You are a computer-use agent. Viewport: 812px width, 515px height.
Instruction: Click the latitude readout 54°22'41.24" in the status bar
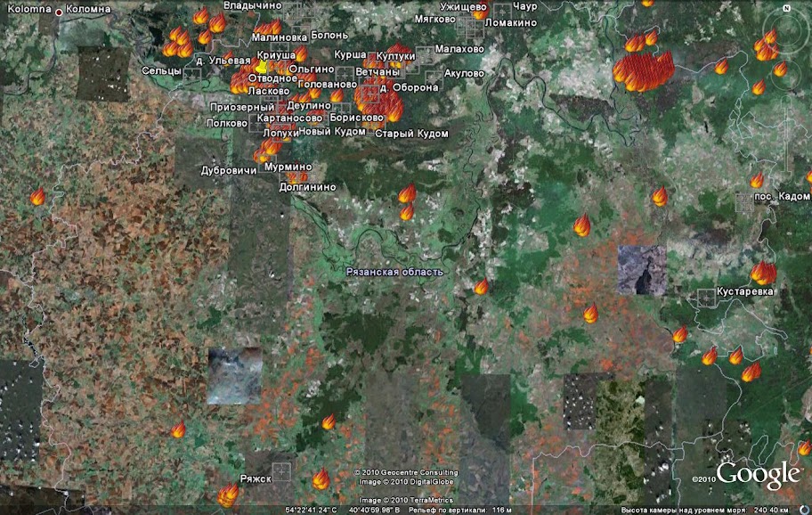point(312,511)
